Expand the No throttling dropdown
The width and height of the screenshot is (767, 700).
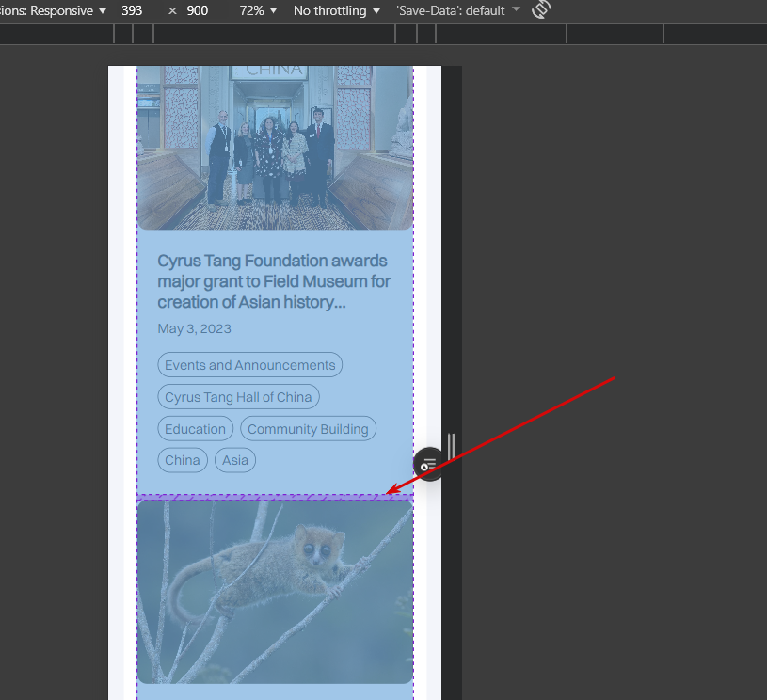click(337, 10)
